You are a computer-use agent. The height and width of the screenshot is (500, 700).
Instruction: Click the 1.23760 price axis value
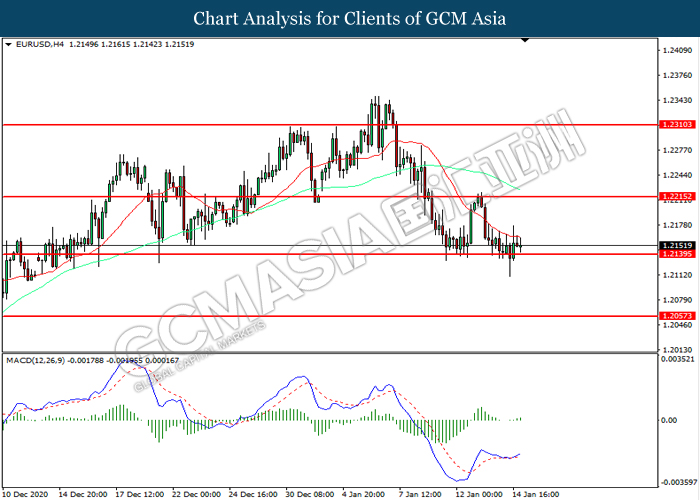tap(677, 75)
